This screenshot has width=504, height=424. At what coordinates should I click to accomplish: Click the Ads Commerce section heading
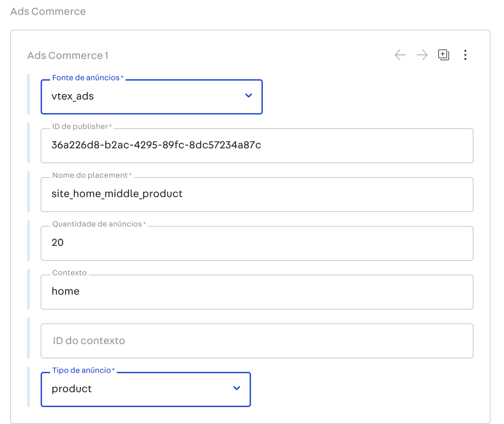(x=48, y=12)
